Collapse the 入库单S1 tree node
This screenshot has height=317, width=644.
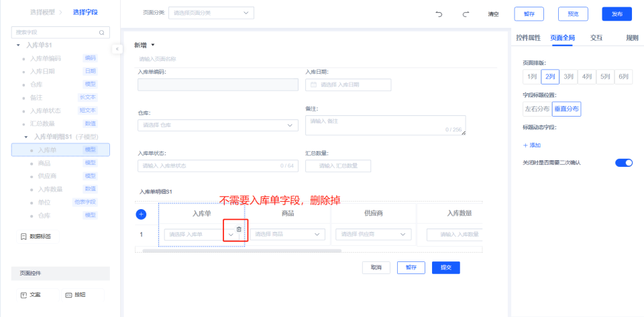pyautogui.click(x=19, y=45)
